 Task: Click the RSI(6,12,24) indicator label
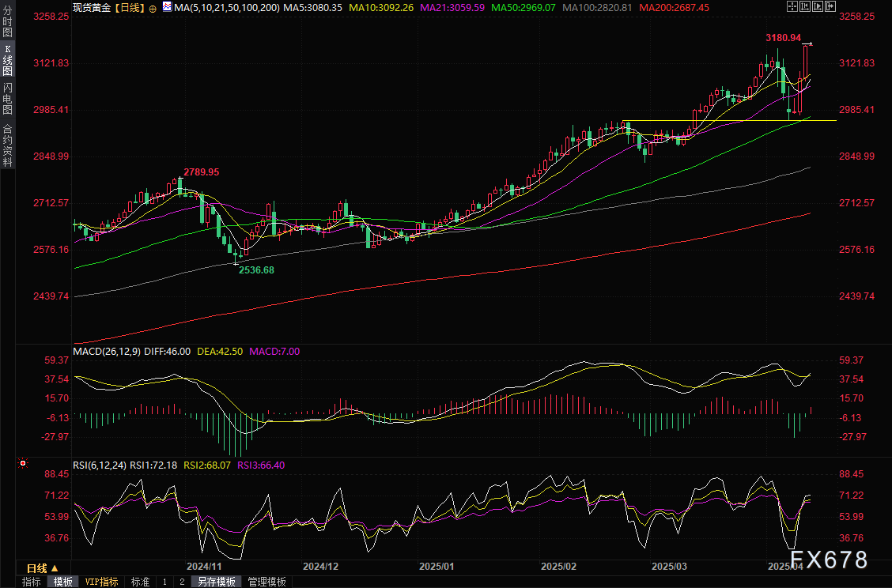click(x=100, y=465)
